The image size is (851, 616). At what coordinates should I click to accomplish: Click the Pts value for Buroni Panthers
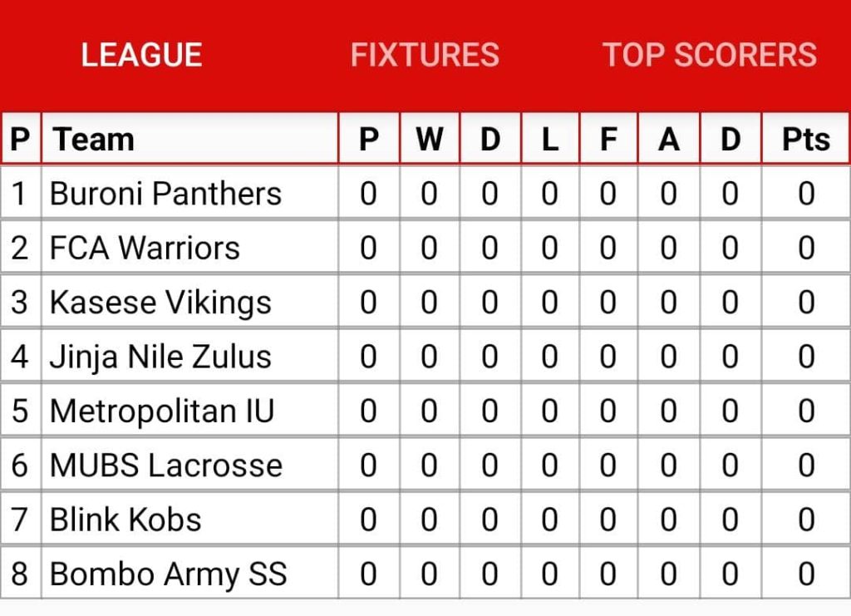pyautogui.click(x=806, y=194)
